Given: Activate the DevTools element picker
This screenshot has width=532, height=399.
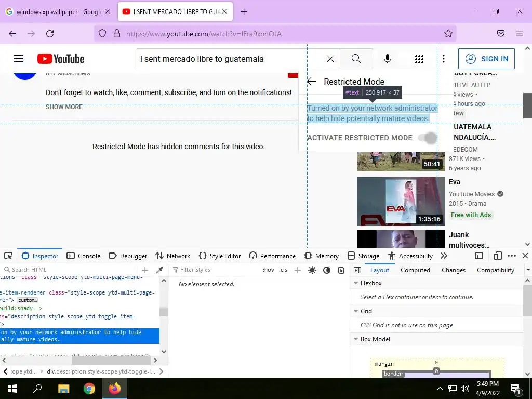Looking at the screenshot, I should pyautogui.click(x=8, y=256).
